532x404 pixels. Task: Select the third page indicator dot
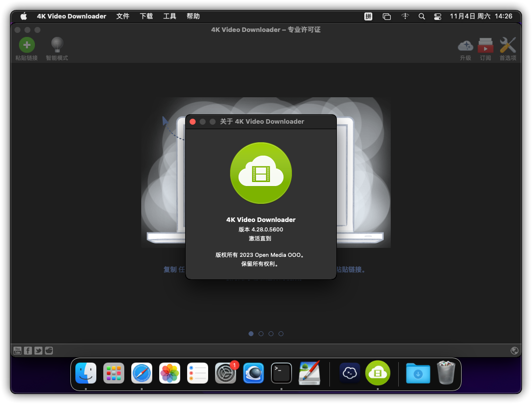[x=271, y=334]
